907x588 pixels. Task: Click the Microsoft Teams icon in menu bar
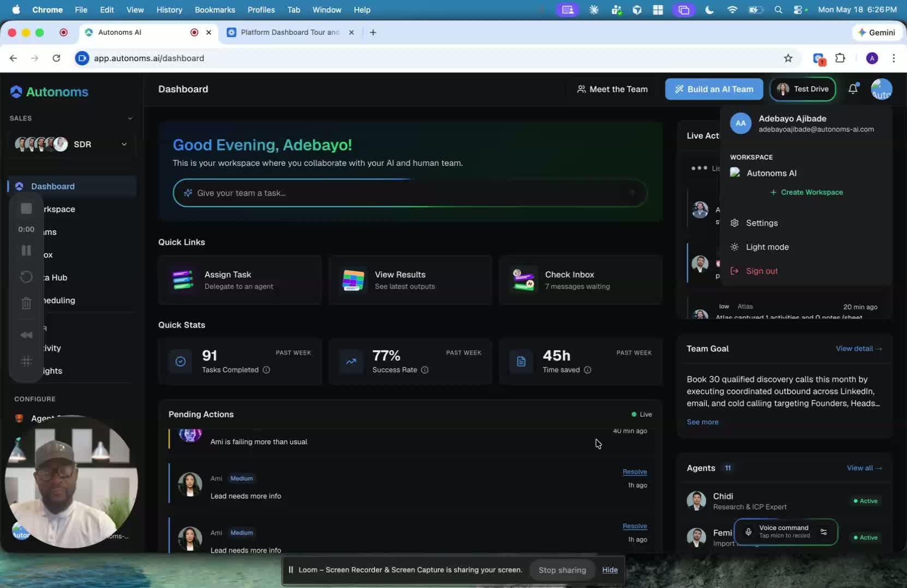click(x=617, y=10)
